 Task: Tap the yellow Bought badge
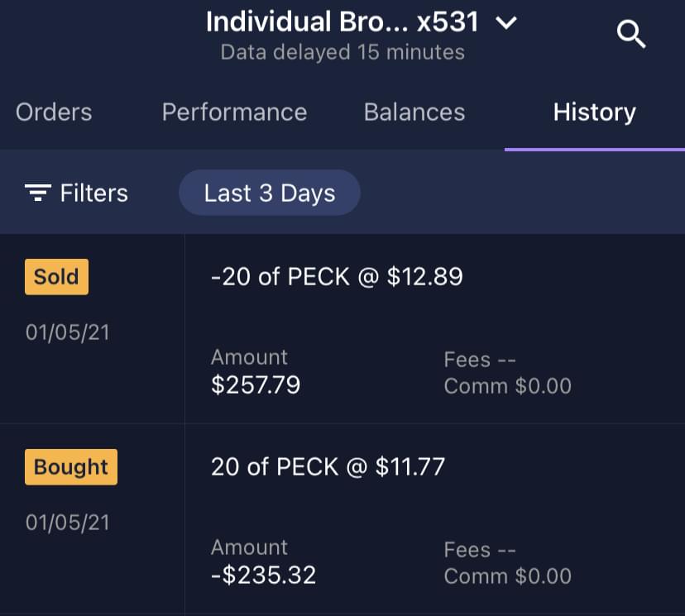(x=71, y=467)
